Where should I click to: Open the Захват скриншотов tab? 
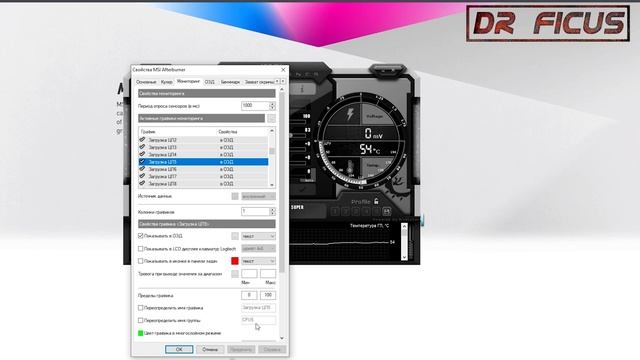coord(259,82)
